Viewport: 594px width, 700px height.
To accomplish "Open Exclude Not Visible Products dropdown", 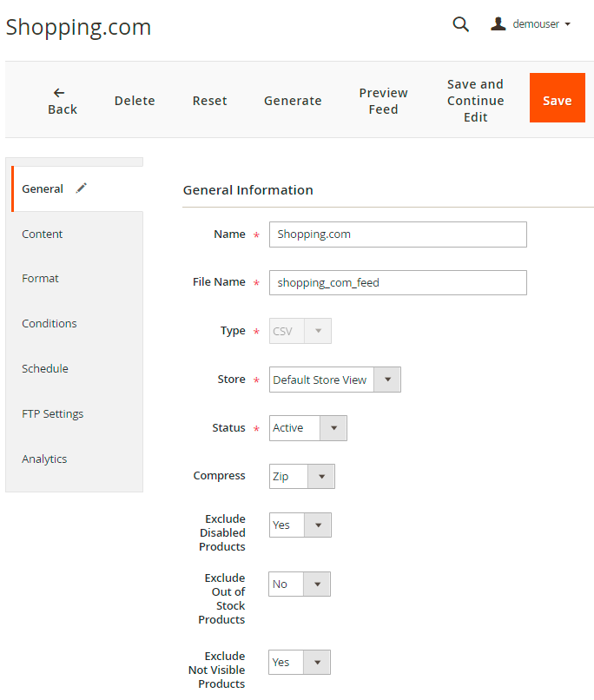I will tap(299, 663).
